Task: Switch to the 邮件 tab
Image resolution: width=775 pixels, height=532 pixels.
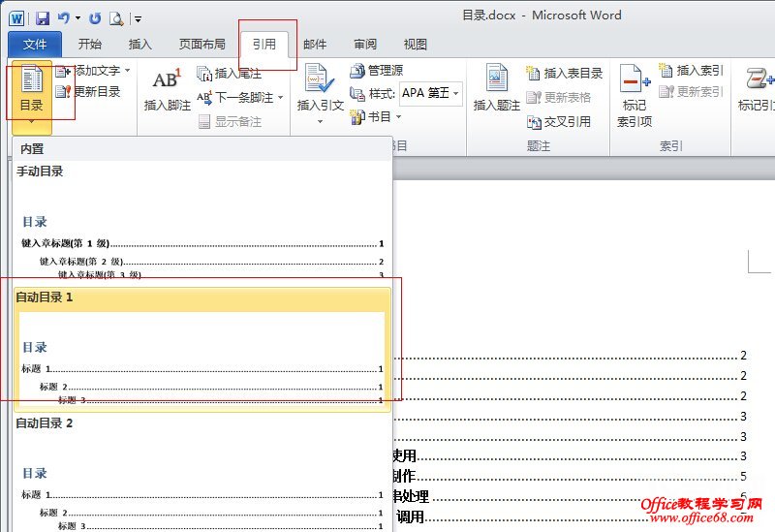Action: point(315,44)
